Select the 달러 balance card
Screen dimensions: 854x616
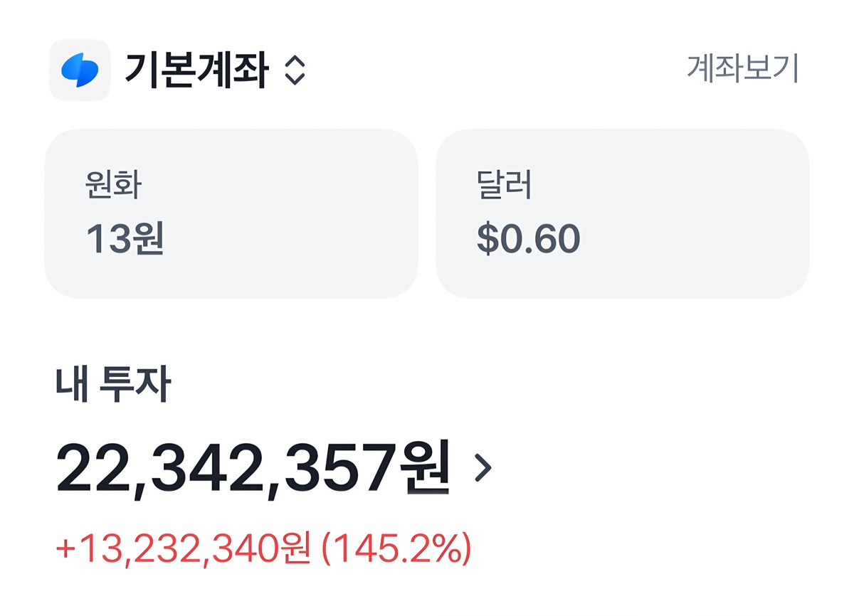(622, 213)
